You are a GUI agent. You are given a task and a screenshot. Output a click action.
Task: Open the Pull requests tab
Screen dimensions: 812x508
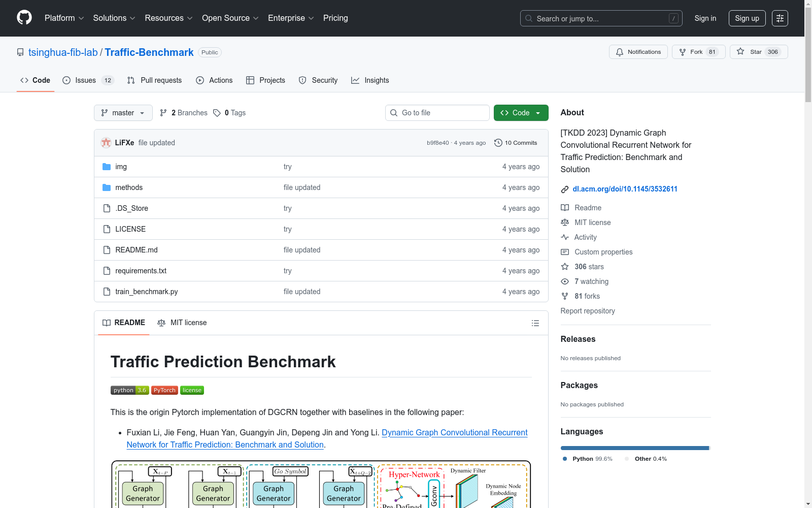(154, 80)
